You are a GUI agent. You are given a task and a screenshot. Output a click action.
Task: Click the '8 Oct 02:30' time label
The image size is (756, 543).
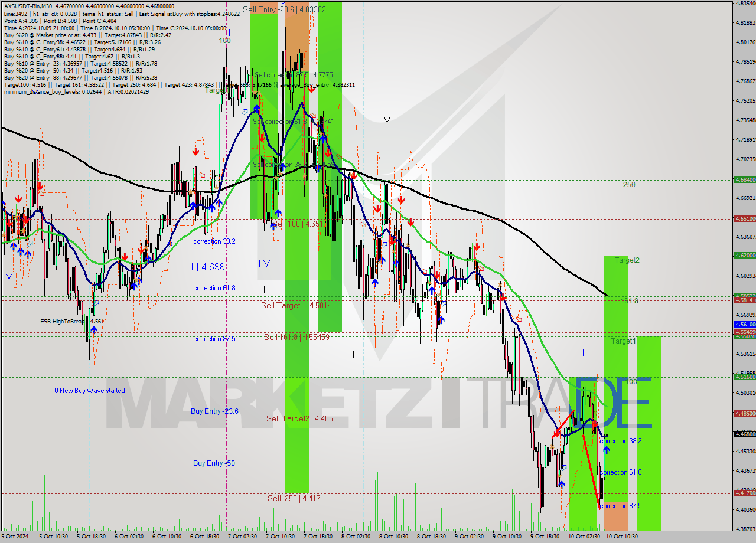[356, 537]
